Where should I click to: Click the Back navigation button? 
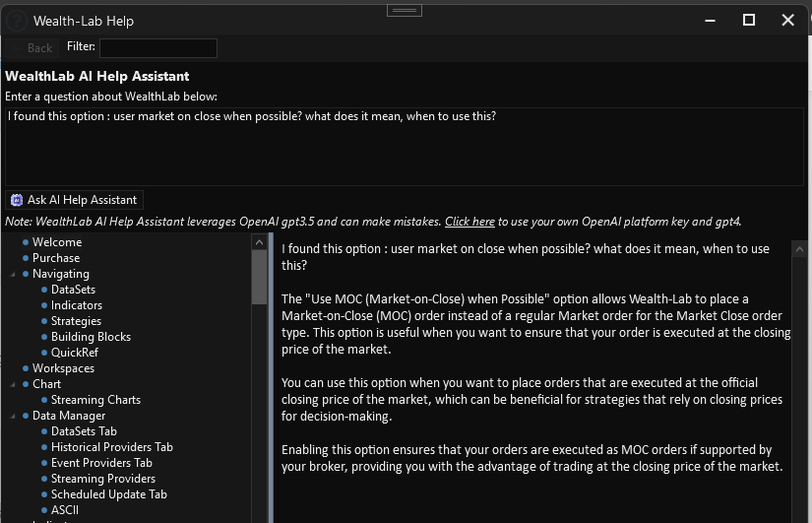pyautogui.click(x=31, y=47)
